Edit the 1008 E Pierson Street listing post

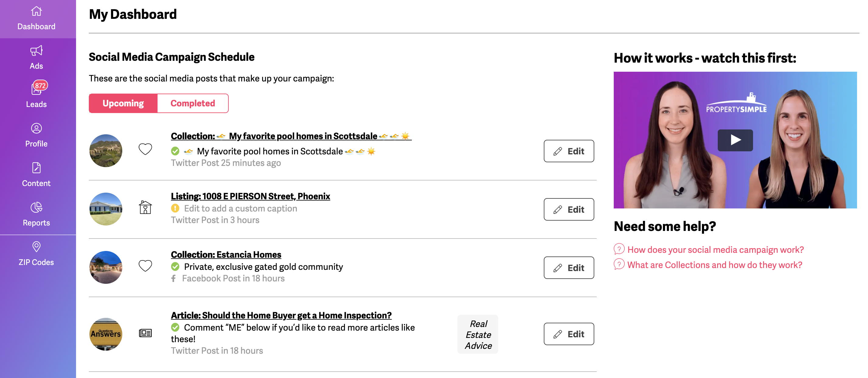pyautogui.click(x=568, y=209)
